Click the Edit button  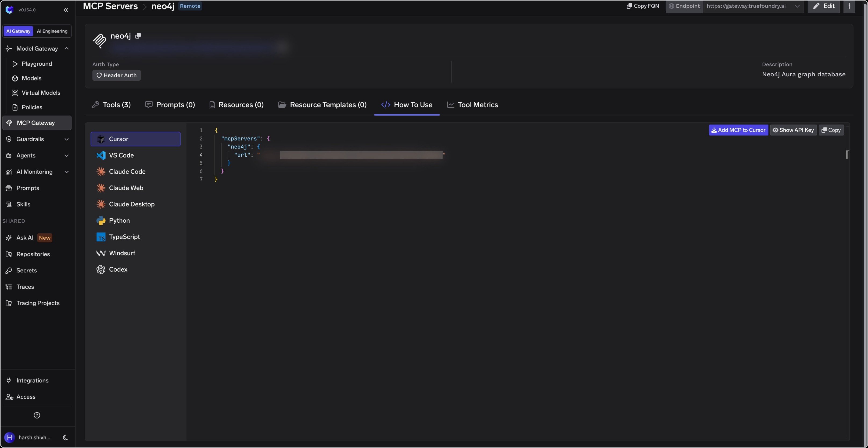(823, 6)
